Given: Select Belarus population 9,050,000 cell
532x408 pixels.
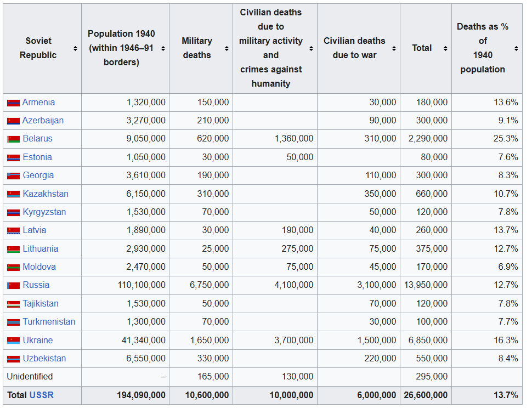Looking at the screenshot, I should click(125, 139).
